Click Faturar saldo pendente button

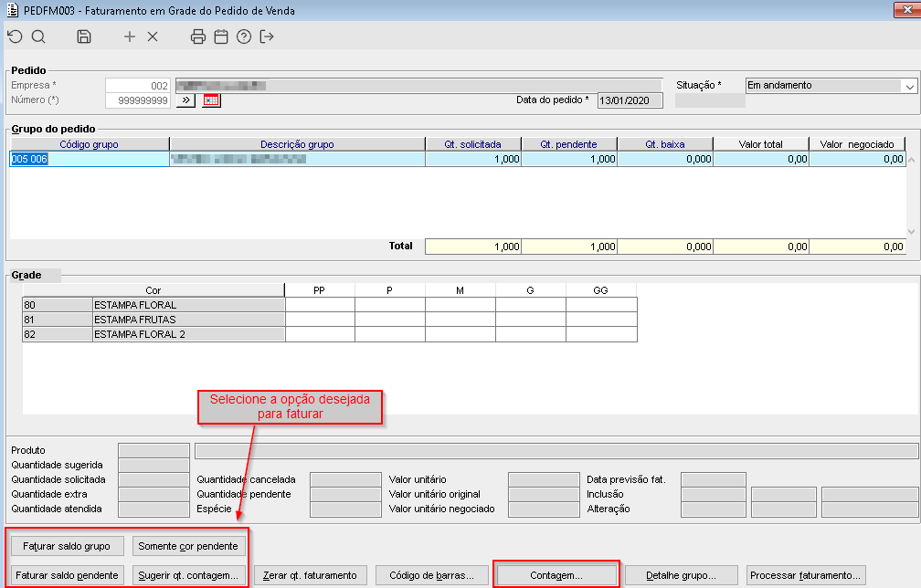[x=67, y=576]
